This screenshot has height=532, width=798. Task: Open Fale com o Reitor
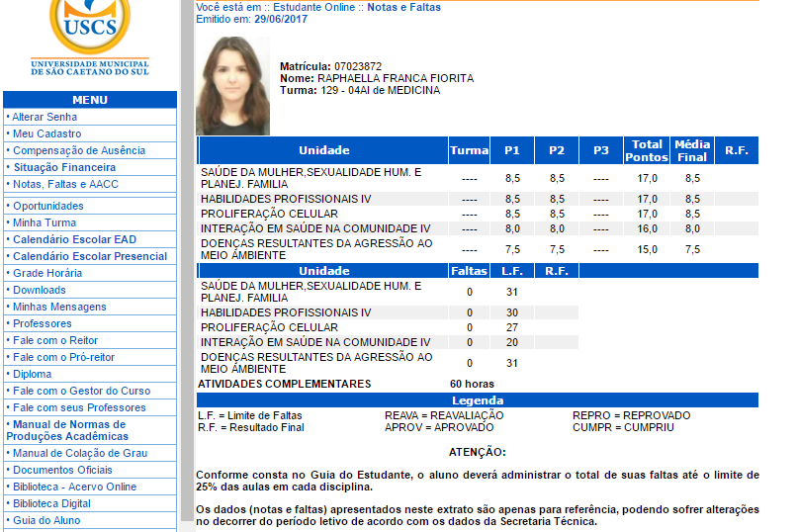coord(55,340)
